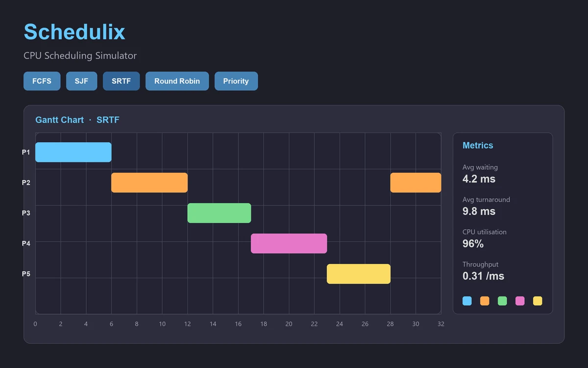Click the blue legend swatch in Metrics

pyautogui.click(x=467, y=301)
